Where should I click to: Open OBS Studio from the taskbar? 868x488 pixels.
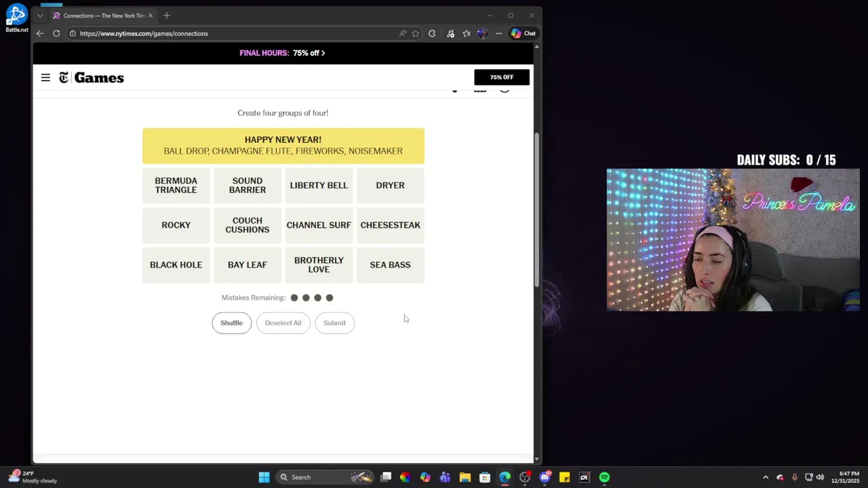(525, 477)
